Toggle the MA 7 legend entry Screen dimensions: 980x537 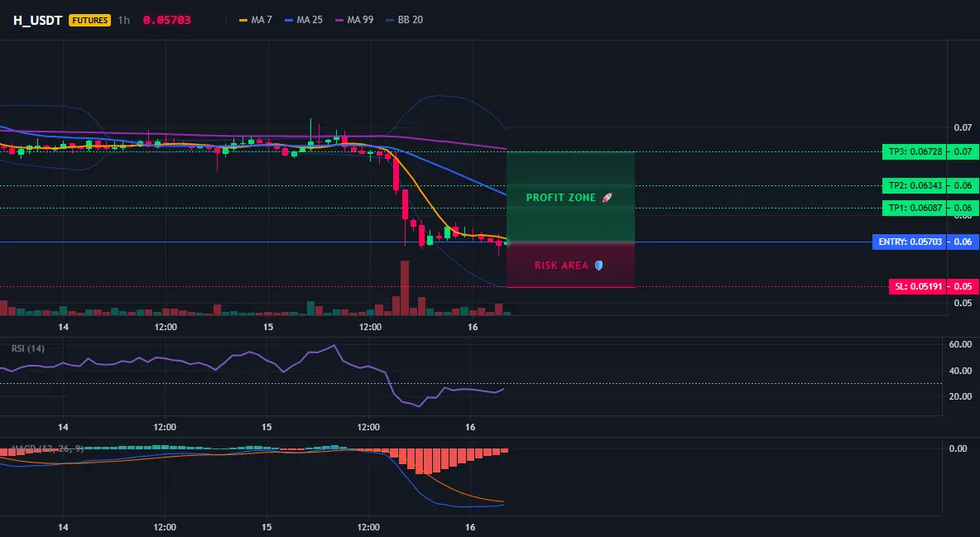[x=256, y=20]
